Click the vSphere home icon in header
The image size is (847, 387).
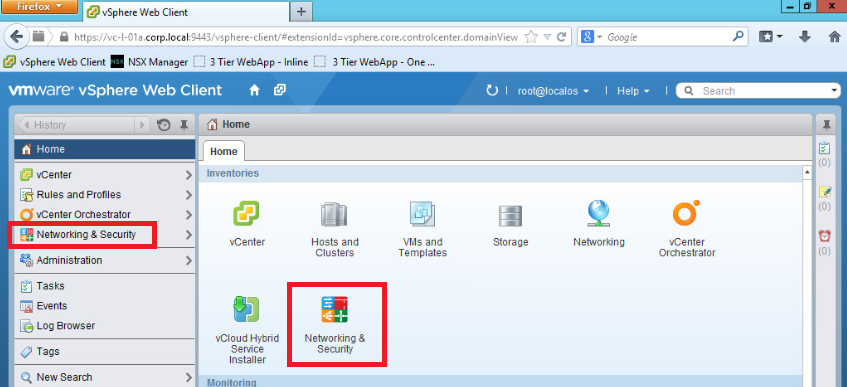[x=254, y=90]
